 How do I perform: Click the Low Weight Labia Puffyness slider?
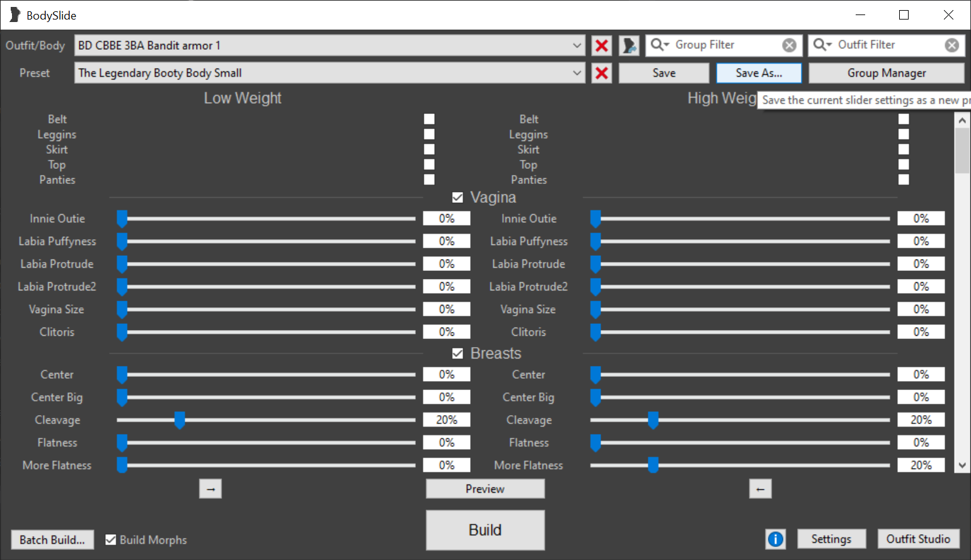[x=266, y=241]
